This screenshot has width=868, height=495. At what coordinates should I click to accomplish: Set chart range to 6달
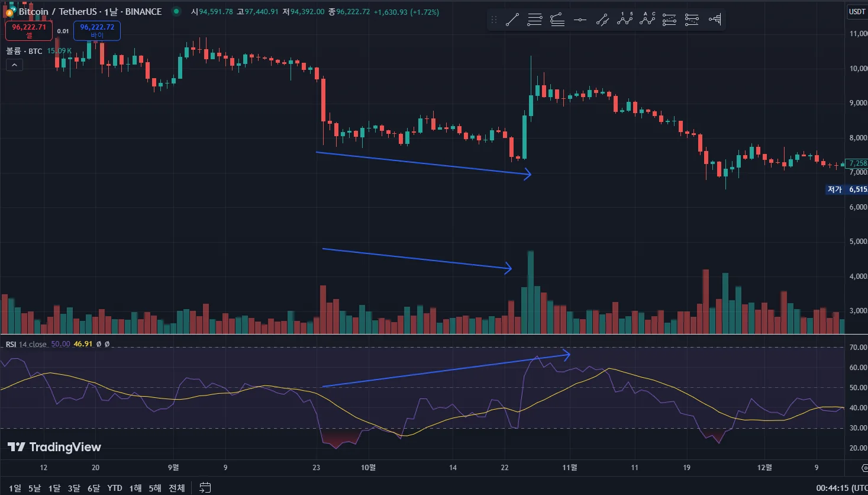coord(93,488)
